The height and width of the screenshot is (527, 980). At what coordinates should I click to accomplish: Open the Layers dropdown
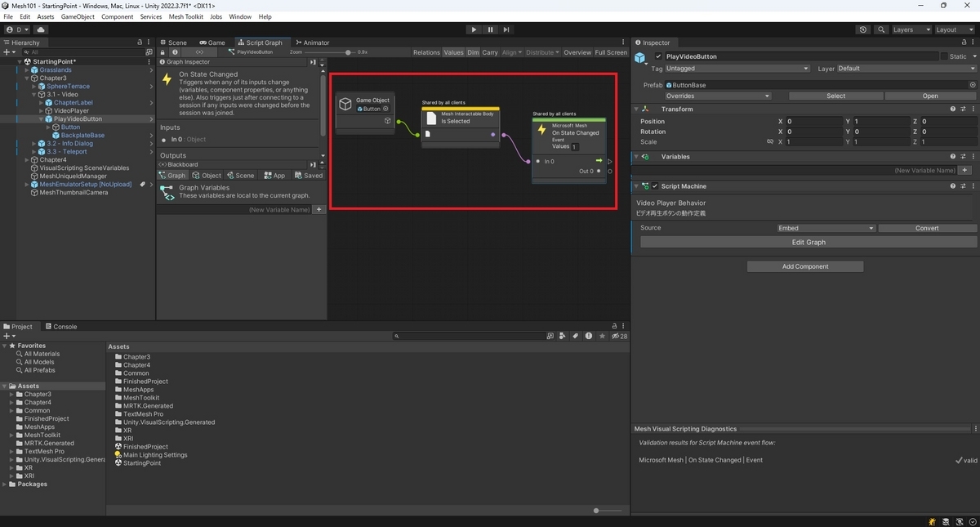[911, 29]
